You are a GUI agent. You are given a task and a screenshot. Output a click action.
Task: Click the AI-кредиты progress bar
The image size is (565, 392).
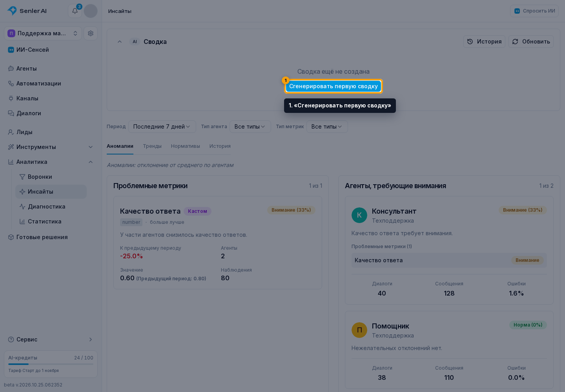(51, 364)
